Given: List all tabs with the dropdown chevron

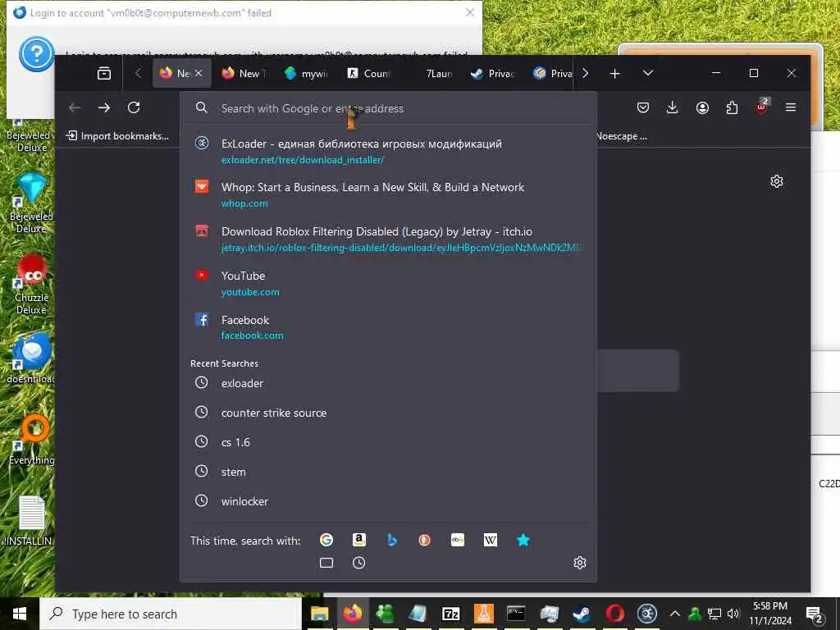Looking at the screenshot, I should click(x=648, y=73).
